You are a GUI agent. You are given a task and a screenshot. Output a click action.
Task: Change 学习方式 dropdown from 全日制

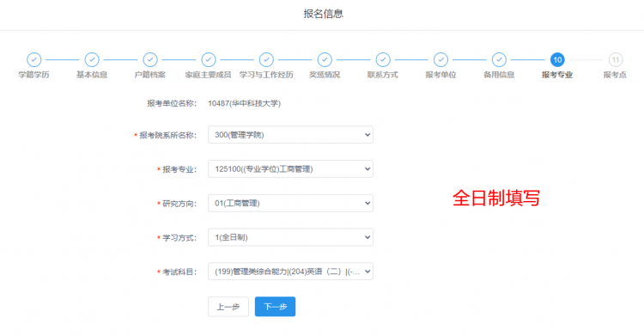[x=290, y=237]
